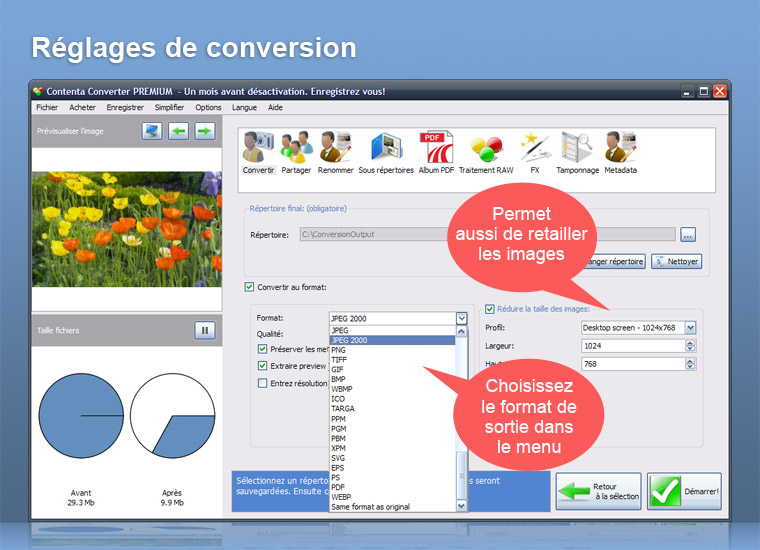Collapse the Format dropdown arrow

461,318
